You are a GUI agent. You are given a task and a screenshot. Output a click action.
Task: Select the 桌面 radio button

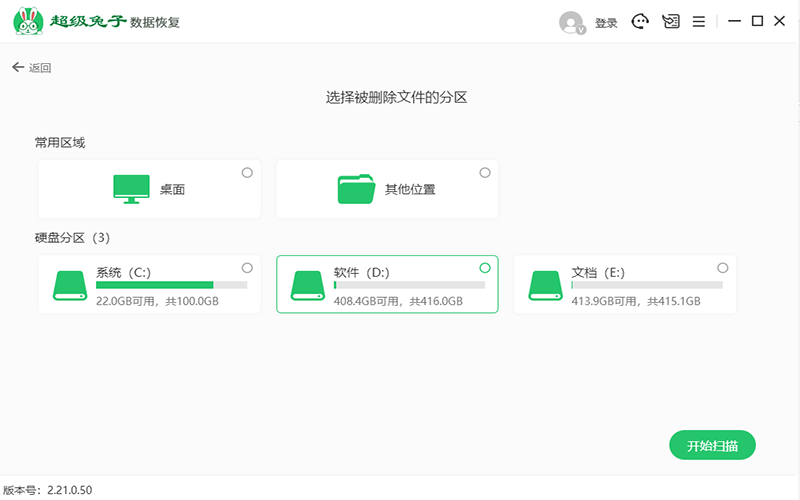(x=247, y=173)
